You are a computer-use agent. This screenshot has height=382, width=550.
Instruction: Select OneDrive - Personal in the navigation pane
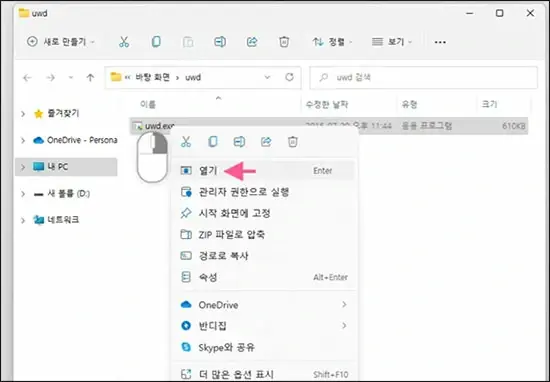pos(75,140)
